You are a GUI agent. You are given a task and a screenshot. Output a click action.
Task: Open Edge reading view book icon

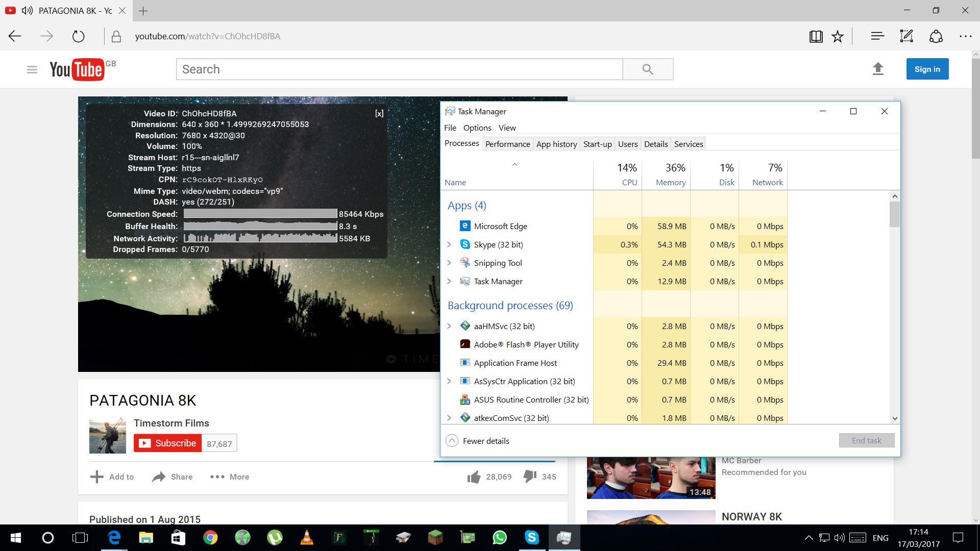click(816, 36)
